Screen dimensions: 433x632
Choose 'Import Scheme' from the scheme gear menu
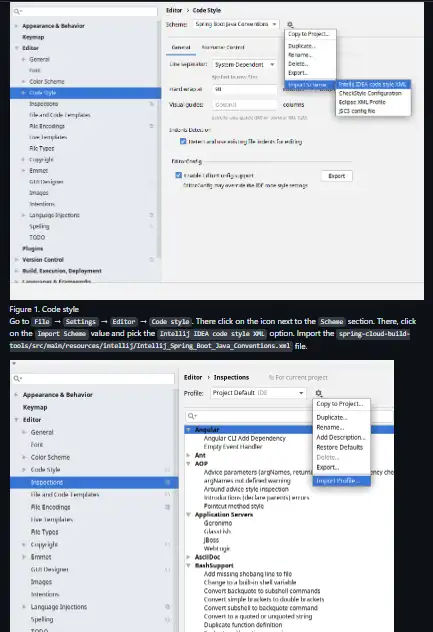point(310,85)
